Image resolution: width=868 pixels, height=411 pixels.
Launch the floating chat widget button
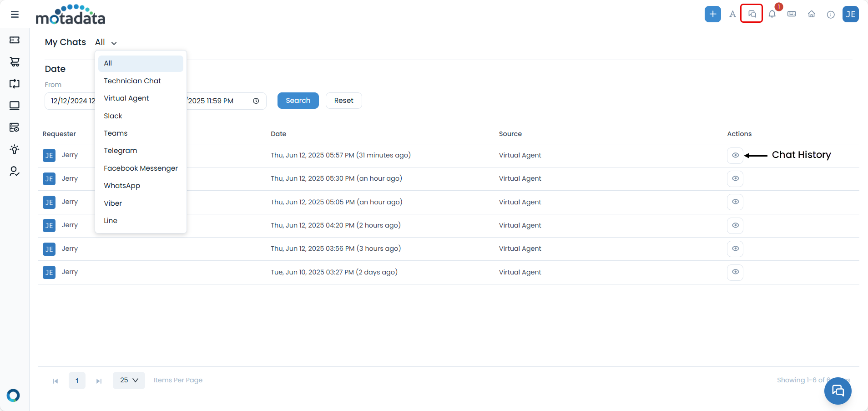(838, 391)
